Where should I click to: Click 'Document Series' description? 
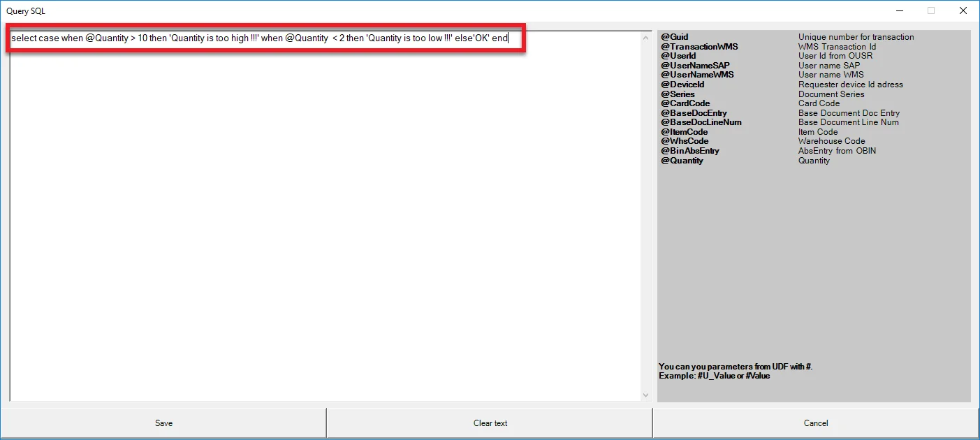(831, 94)
